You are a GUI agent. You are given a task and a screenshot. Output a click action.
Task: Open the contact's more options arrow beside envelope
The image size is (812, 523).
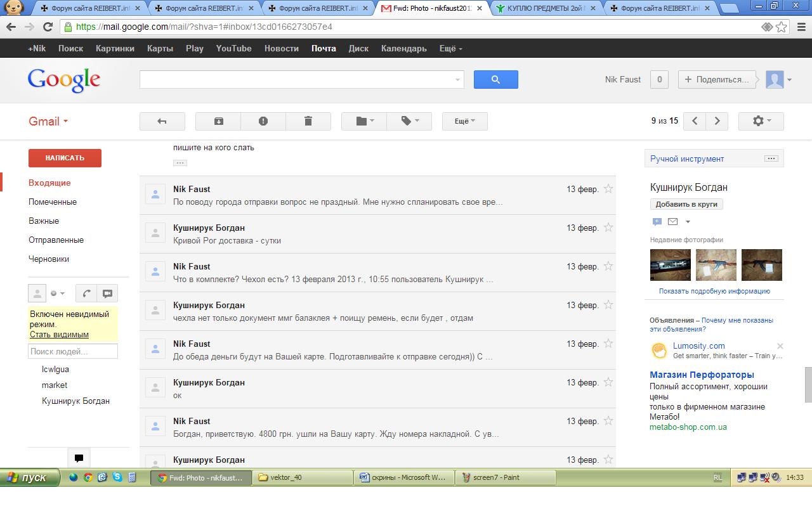(688, 222)
